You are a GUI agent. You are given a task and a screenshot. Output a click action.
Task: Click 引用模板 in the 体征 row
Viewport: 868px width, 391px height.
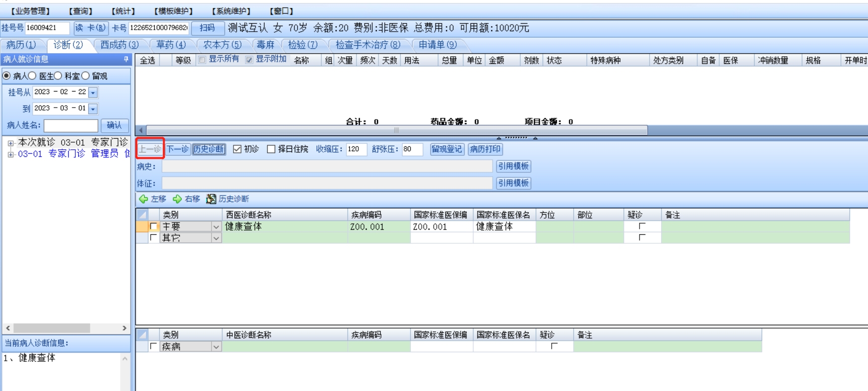point(514,183)
